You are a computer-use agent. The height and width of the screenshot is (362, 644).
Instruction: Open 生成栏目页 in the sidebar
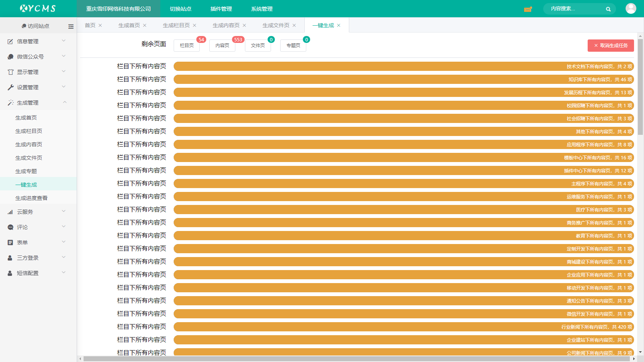pos(29,131)
